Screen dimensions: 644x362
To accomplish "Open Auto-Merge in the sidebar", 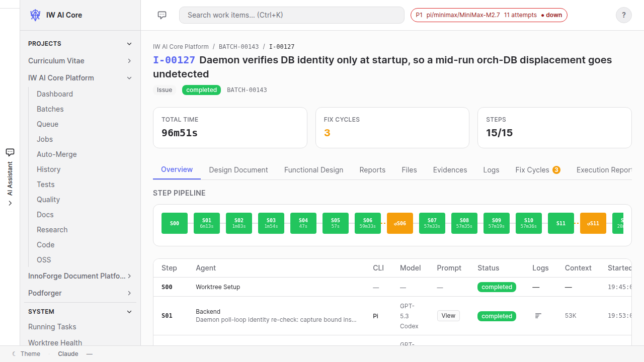I will (x=57, y=154).
